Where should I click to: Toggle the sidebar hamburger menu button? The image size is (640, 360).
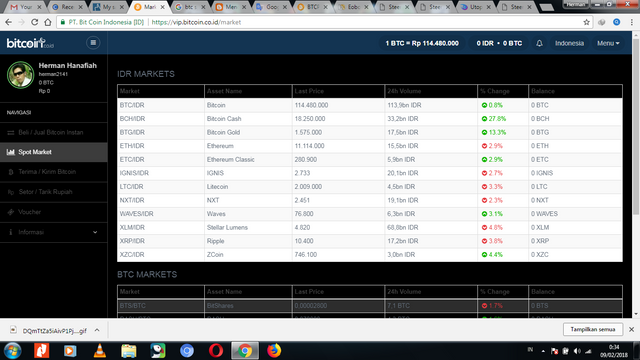(x=93, y=42)
